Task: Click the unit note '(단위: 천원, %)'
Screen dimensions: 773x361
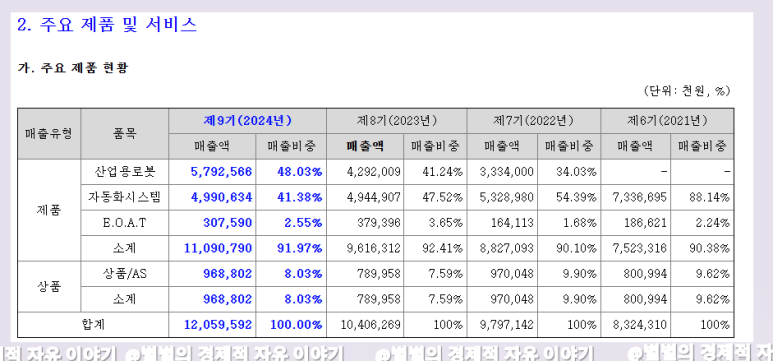Action: 687,91
